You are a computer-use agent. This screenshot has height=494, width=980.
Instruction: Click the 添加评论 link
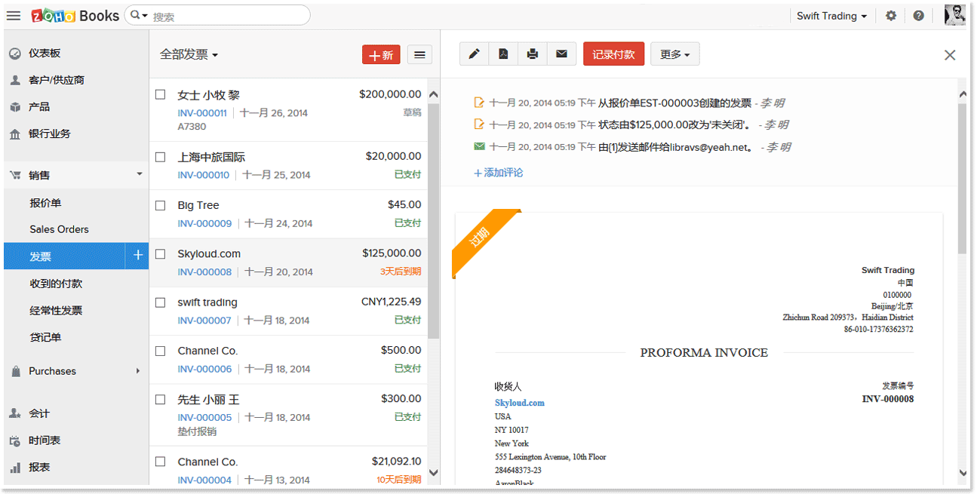coord(498,173)
